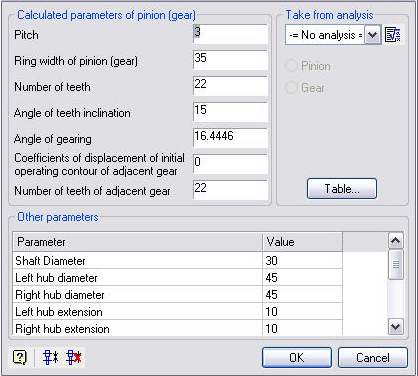Click the Right hub extension value 10
The width and height of the screenshot is (418, 376).
click(302, 328)
